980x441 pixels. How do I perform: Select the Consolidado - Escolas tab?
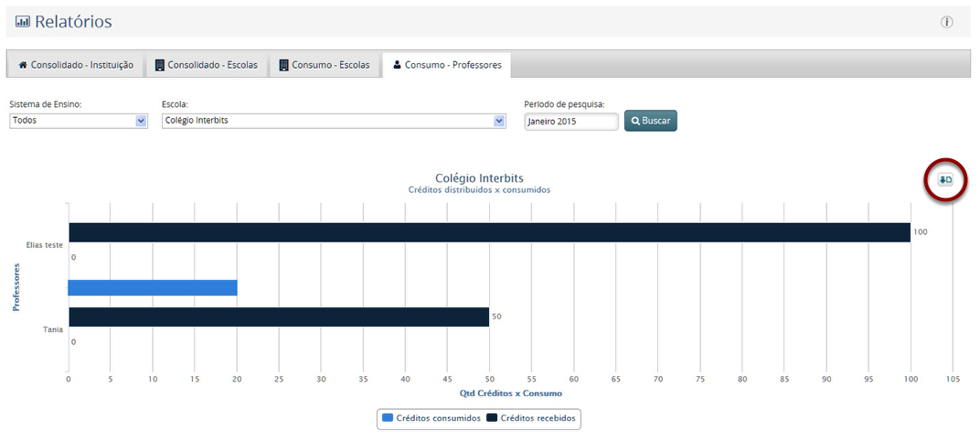(x=206, y=65)
